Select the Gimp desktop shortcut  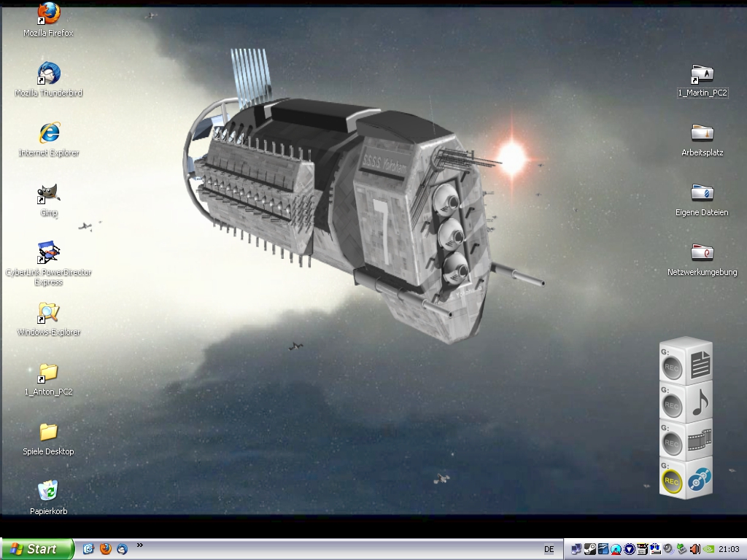(48, 194)
